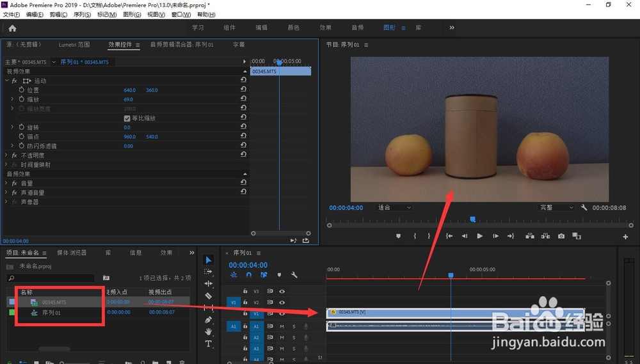Expand the 音量 volume effect

[x=6, y=183]
